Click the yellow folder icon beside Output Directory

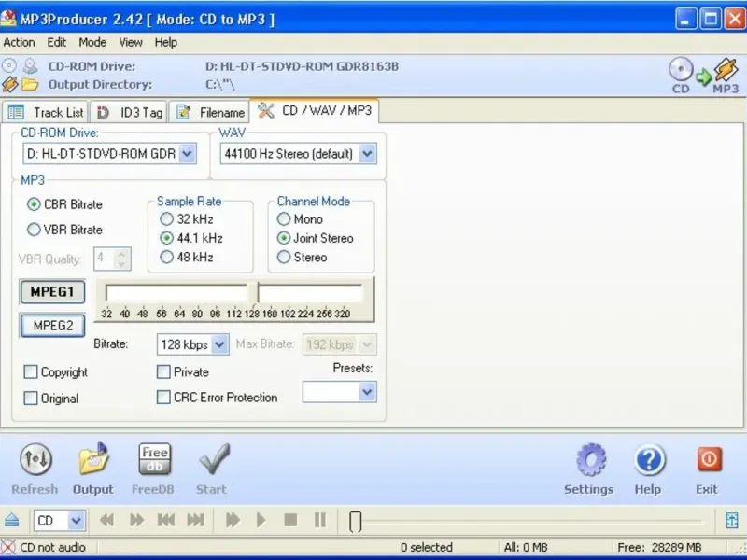(30, 85)
